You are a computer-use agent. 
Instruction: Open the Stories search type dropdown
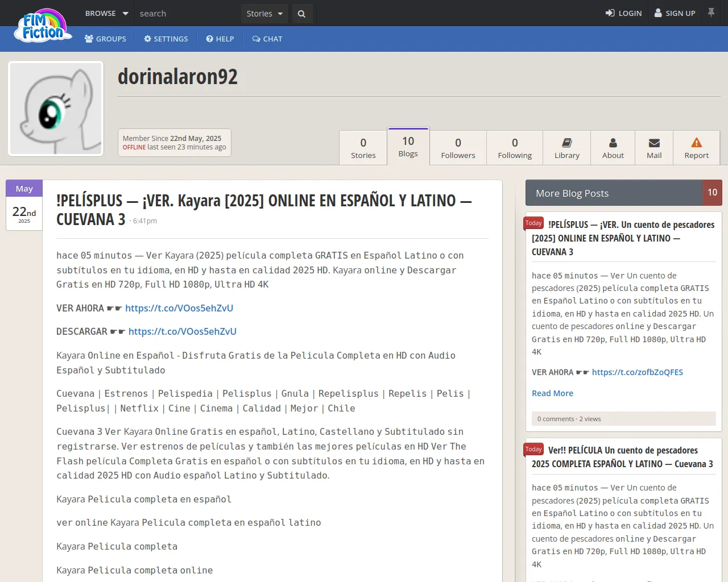click(264, 14)
